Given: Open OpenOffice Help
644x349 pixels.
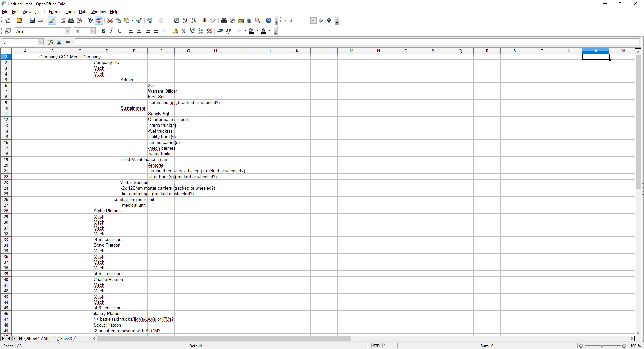Looking at the screenshot, I should (269, 20).
